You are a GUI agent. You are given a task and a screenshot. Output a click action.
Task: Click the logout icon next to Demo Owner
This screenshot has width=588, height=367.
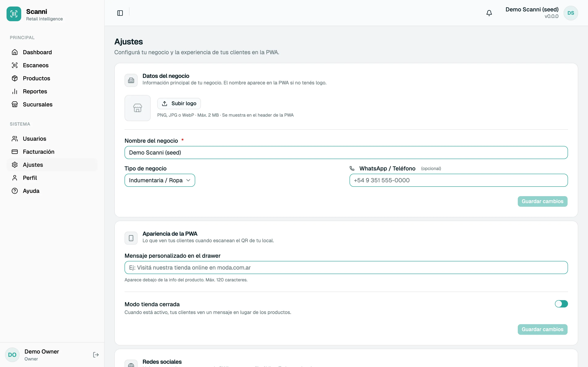pos(96,355)
